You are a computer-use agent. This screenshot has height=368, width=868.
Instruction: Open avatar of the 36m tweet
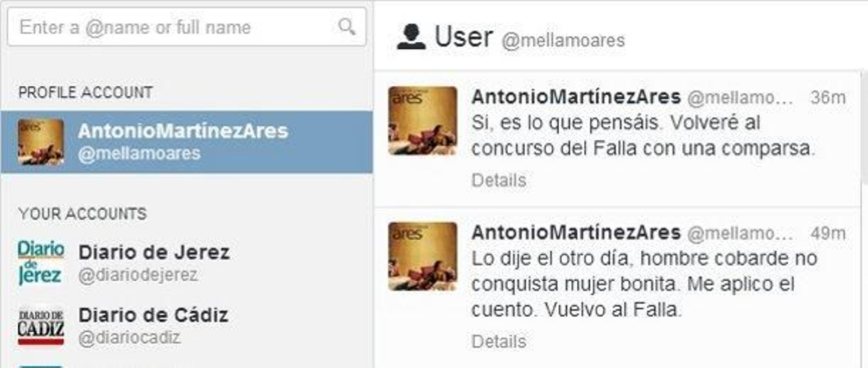[x=423, y=120]
